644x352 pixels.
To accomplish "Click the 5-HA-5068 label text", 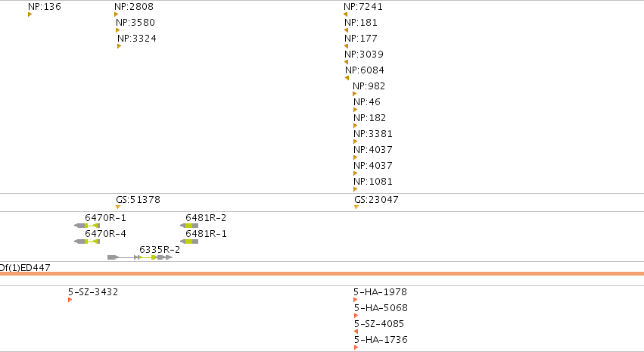I will [381, 308].
